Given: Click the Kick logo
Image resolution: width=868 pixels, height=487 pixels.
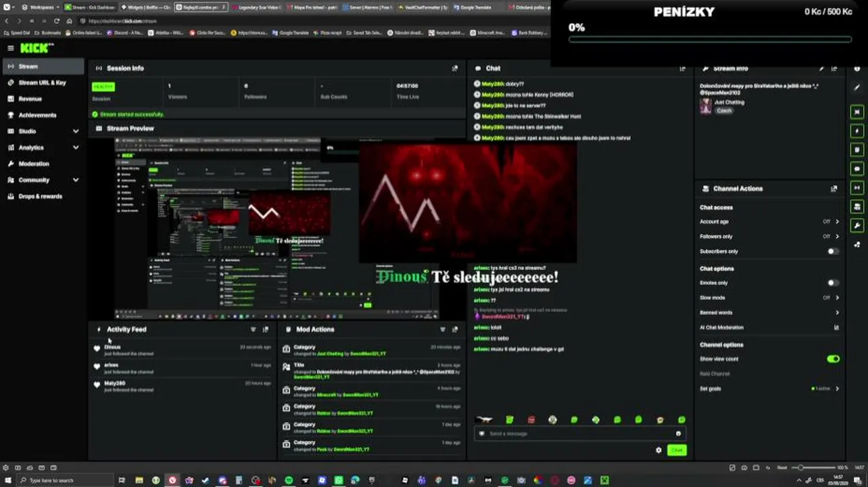Looking at the screenshot, I should point(36,48).
